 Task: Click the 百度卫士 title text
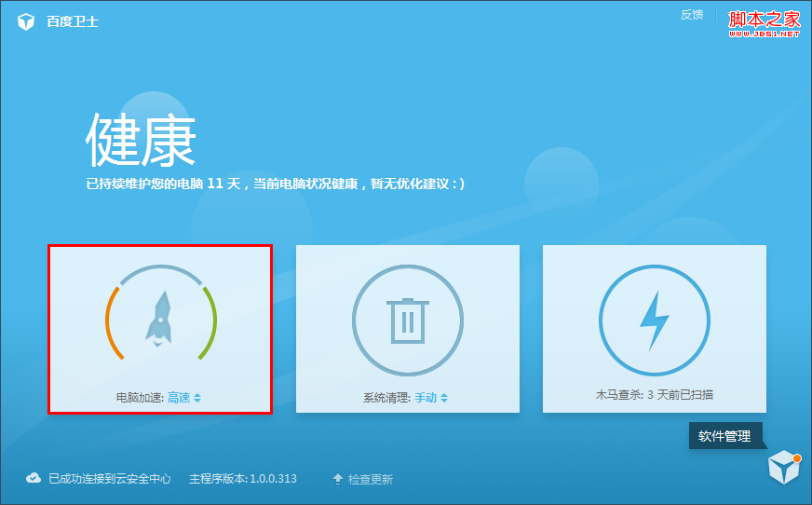73,21
